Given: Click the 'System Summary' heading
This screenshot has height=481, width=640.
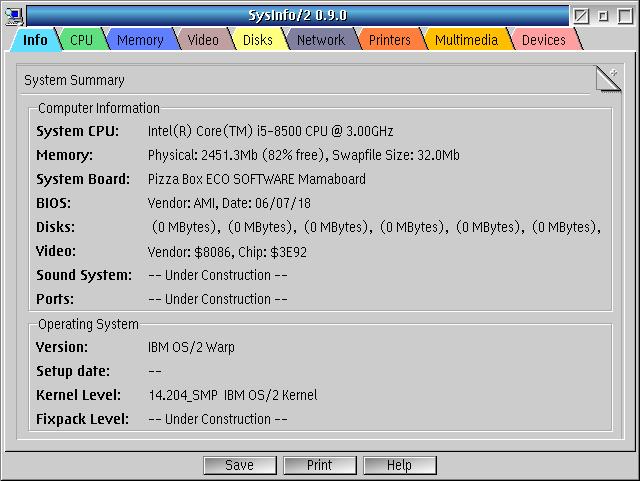Looking at the screenshot, I should (x=74, y=80).
